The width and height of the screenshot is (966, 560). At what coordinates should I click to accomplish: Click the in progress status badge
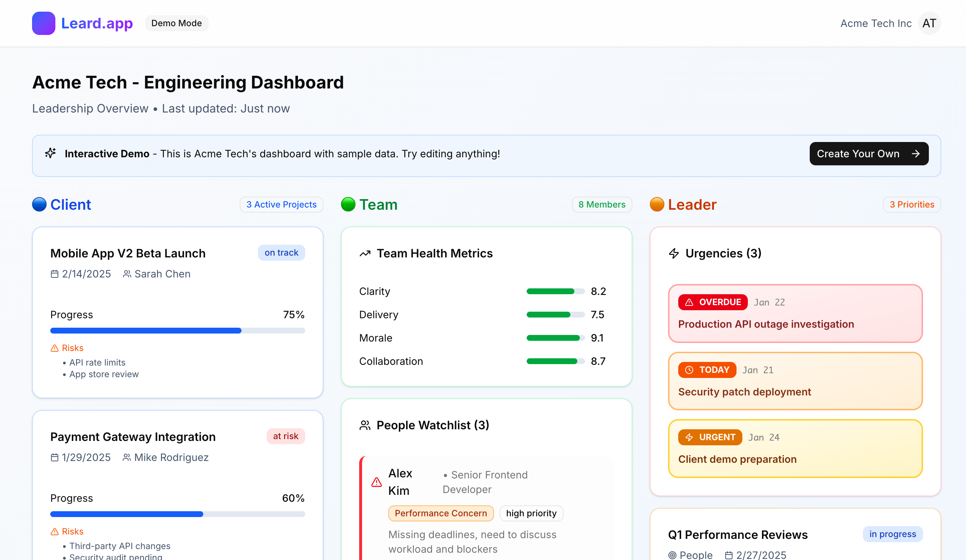click(x=892, y=534)
